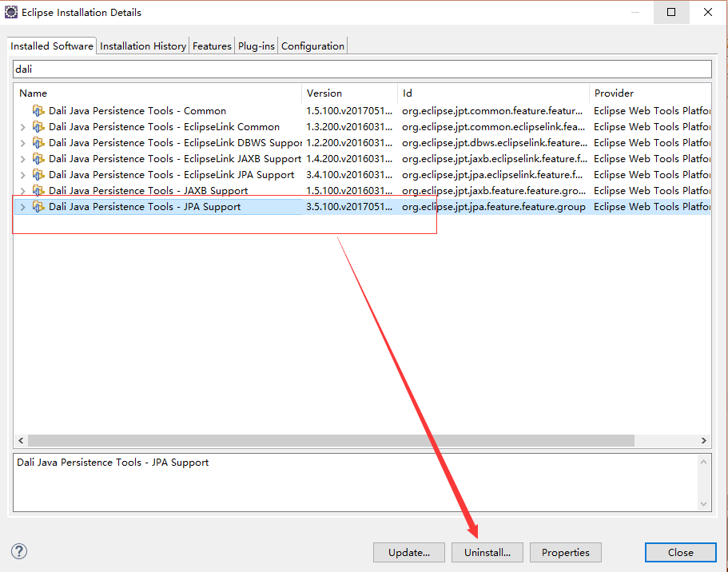The height and width of the screenshot is (572, 728).
Task: Click the org.eclipse.jpt.common.feature.featur... id
Action: click(x=492, y=111)
